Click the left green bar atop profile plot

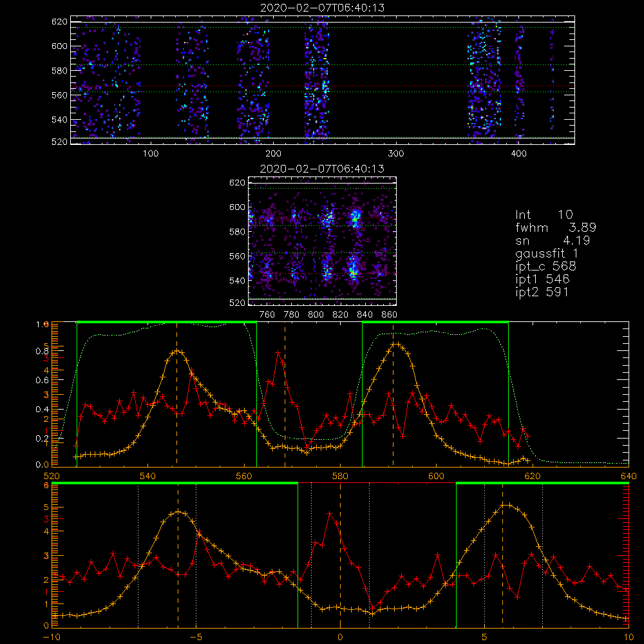[167, 322]
